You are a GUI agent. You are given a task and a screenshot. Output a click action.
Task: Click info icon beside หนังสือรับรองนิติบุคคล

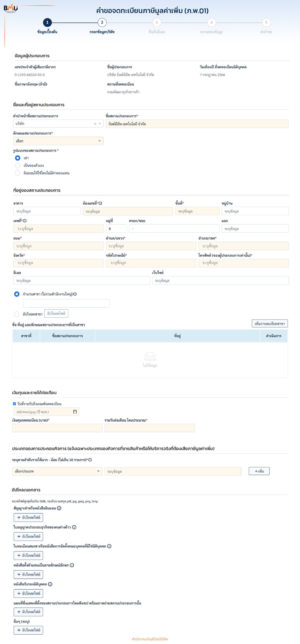coord(50,584)
